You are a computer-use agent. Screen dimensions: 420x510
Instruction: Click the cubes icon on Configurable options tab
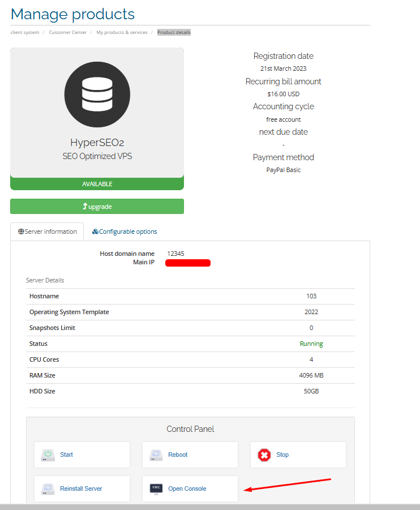95,232
